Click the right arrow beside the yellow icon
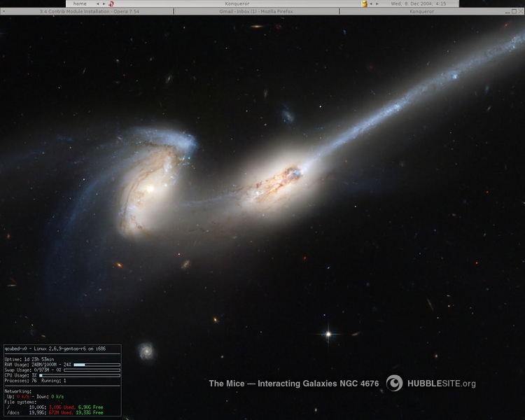Viewport: 525px width, 420px height. coord(377,3)
